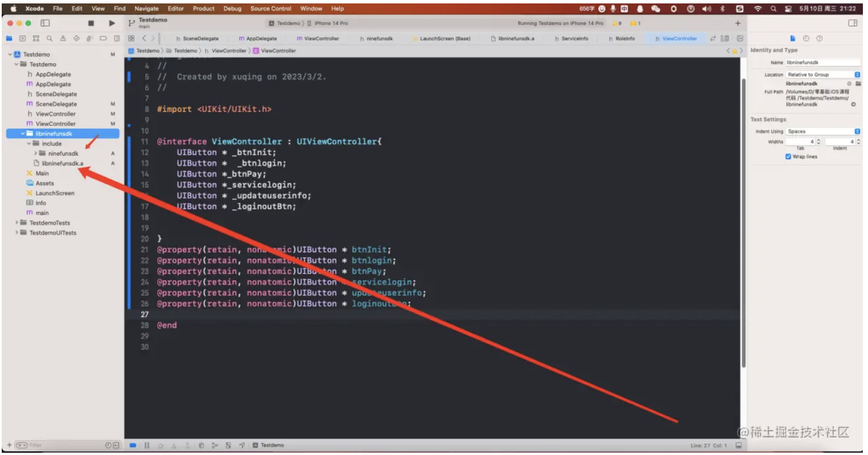Screen dimensions: 868x455
Task: Open the Editor menu
Action: (175, 9)
